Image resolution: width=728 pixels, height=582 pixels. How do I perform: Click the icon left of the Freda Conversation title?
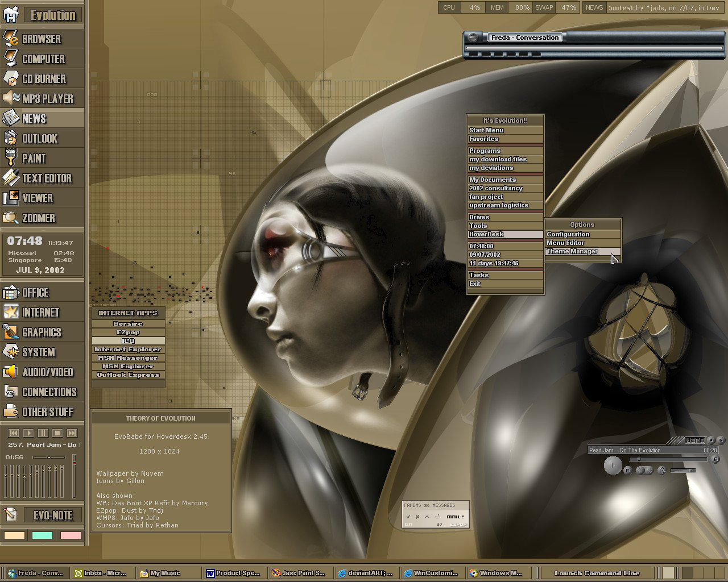tap(472, 38)
